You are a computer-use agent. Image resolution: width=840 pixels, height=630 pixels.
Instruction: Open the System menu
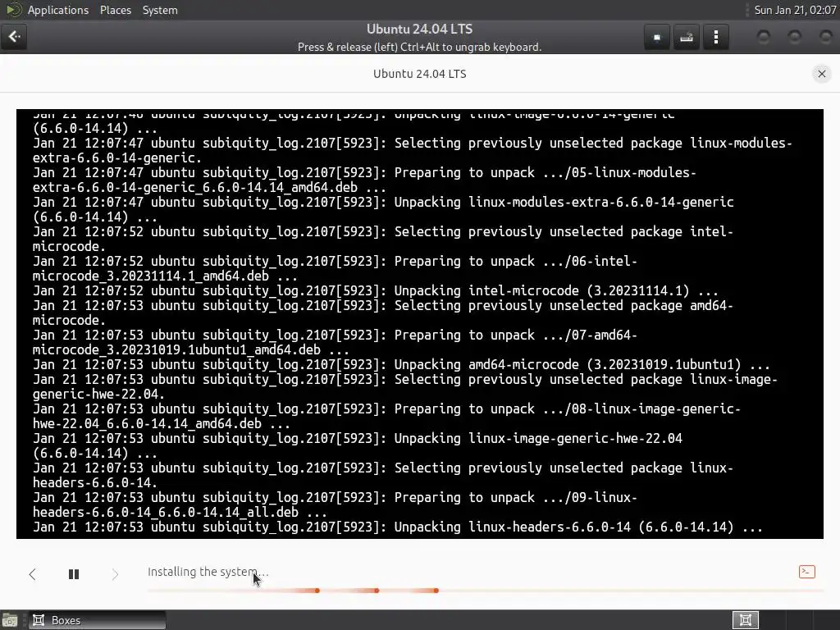160,10
